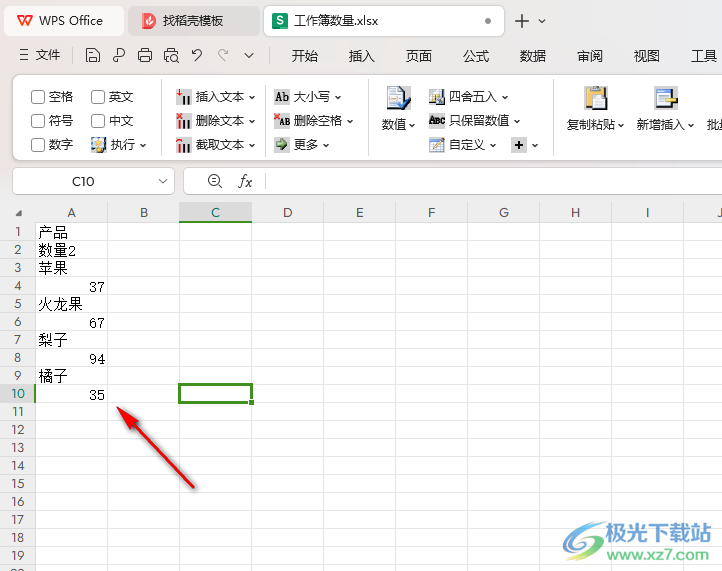This screenshot has height=571, width=722.
Task: Click the plus add-function icon
Action: tap(519, 145)
